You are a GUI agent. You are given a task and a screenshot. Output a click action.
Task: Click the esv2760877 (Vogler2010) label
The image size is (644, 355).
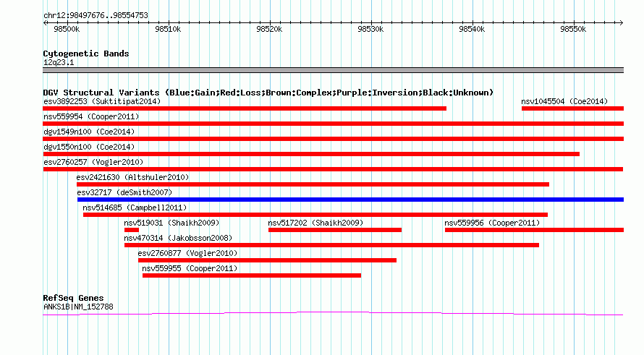tap(187, 253)
